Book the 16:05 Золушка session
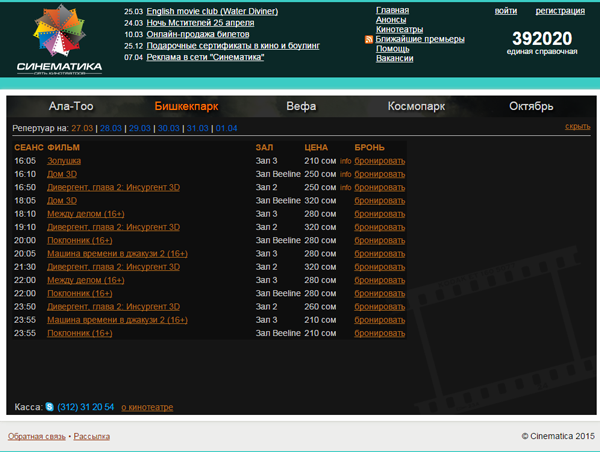The width and height of the screenshot is (600, 452). point(380,160)
